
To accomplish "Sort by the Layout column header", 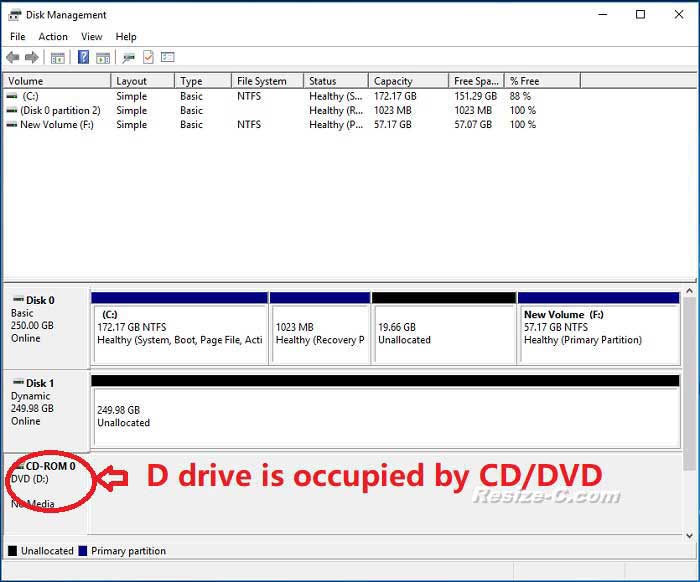I will 142,81.
